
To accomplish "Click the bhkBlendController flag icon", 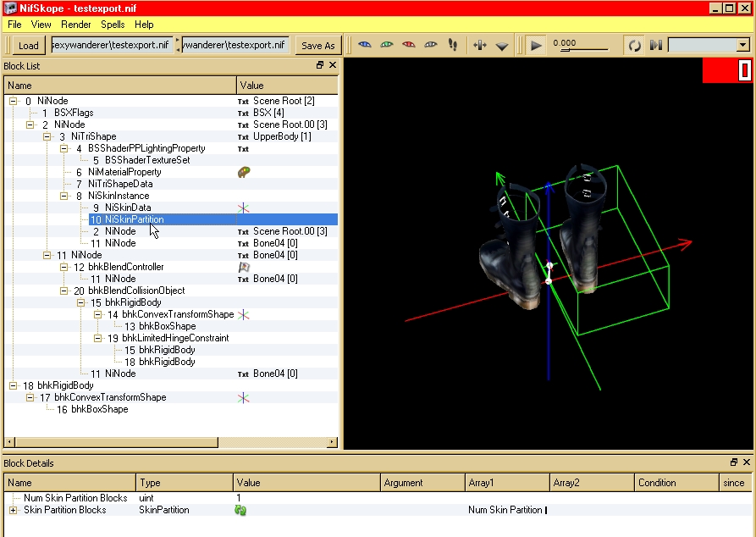I will coord(244,267).
